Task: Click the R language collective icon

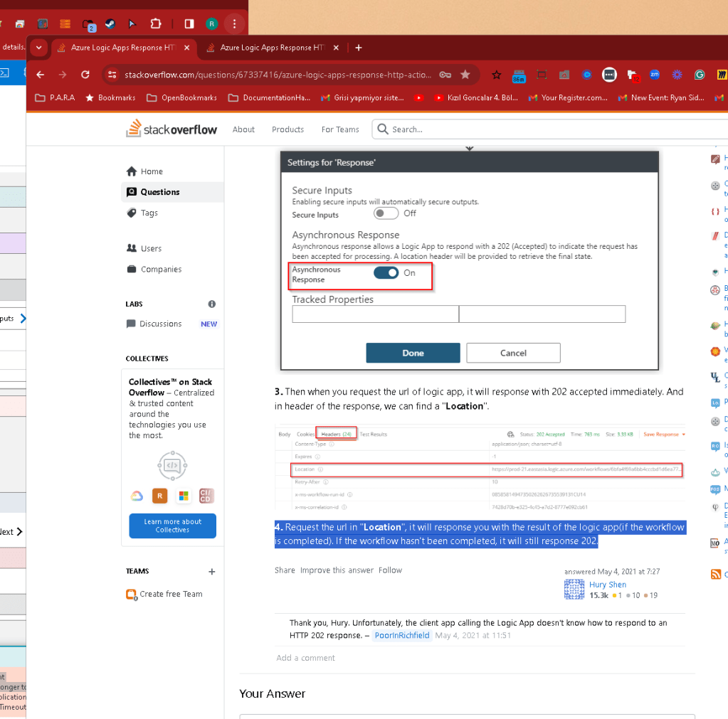Action: coord(159,496)
